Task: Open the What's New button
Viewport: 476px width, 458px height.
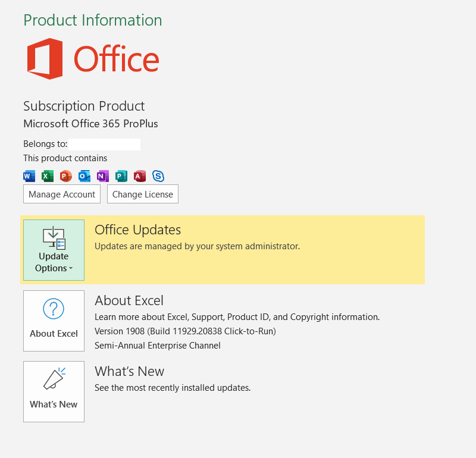Action: 54,391
